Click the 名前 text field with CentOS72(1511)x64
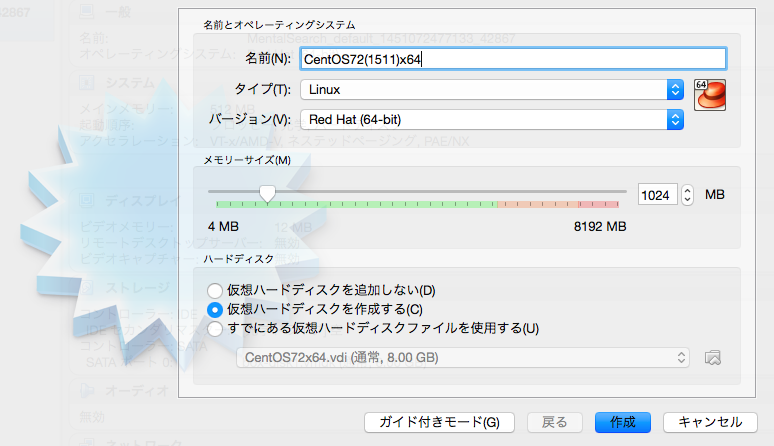The height and width of the screenshot is (446, 774). (513, 59)
